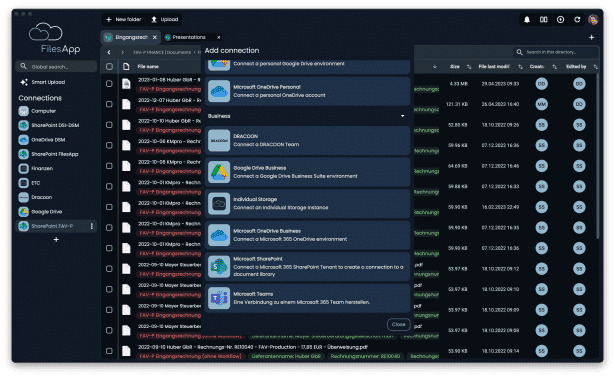
Task: Pick the Google Drive Business icon
Action: point(219,172)
